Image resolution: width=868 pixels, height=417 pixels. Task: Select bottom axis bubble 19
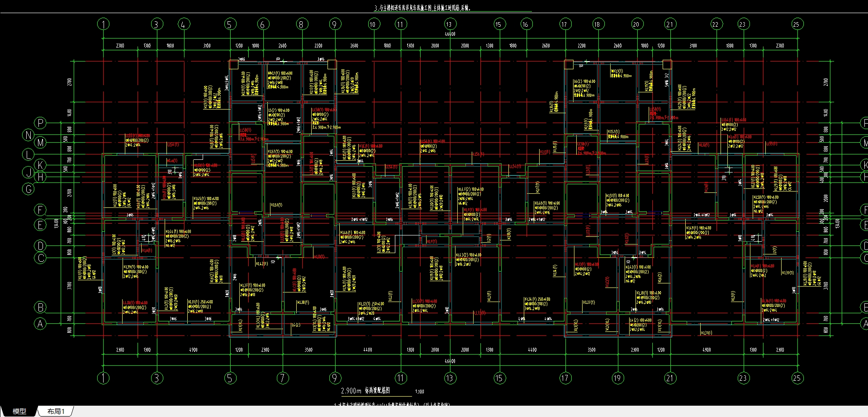point(618,378)
